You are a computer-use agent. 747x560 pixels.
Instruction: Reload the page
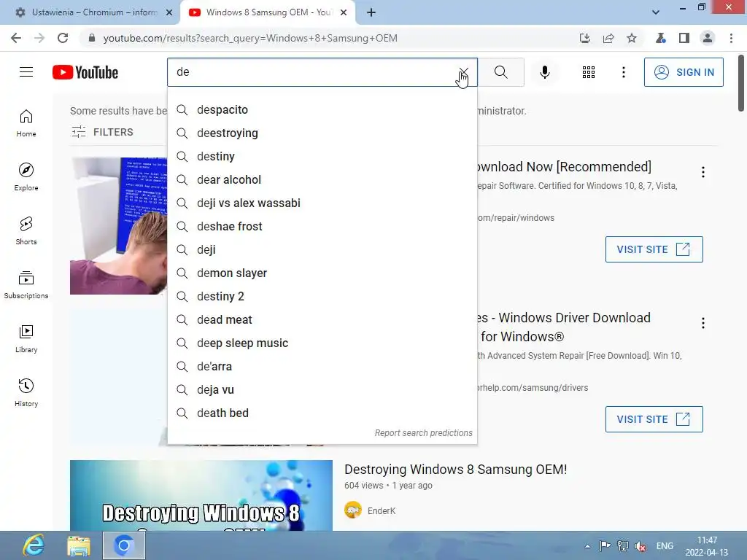(x=63, y=38)
